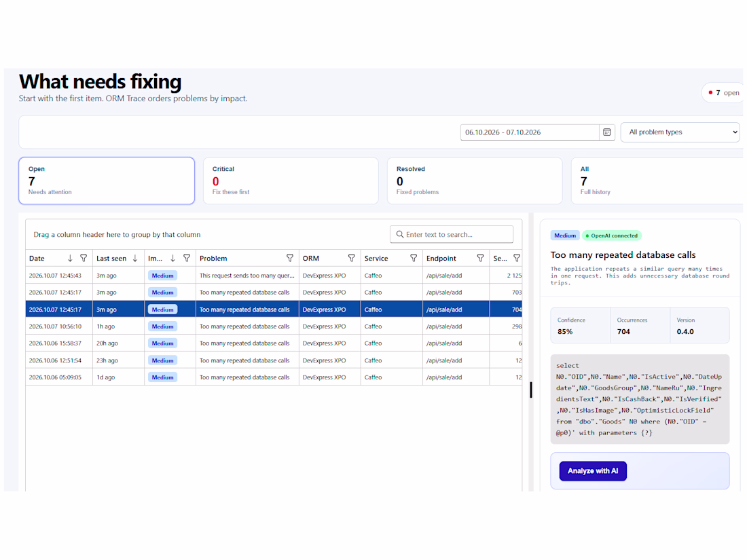This screenshot has width=747, height=560.
Task: Switch to the Critical problems card
Action: 291,181
